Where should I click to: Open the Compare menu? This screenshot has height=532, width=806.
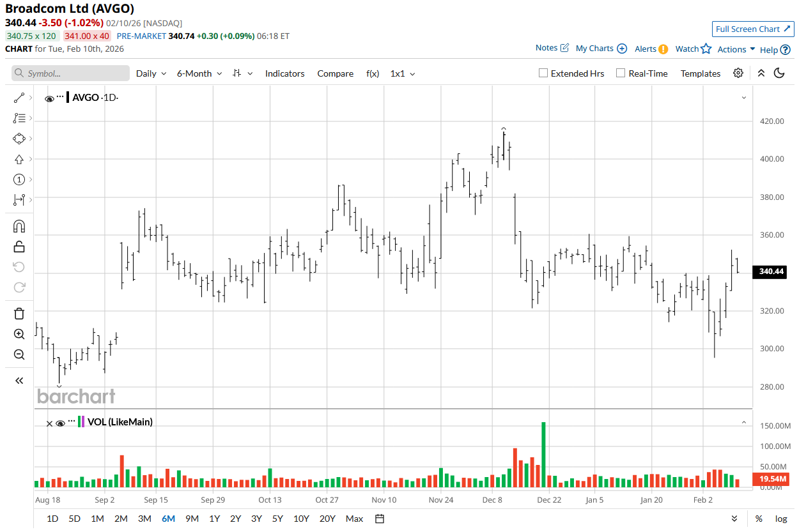tap(336, 73)
